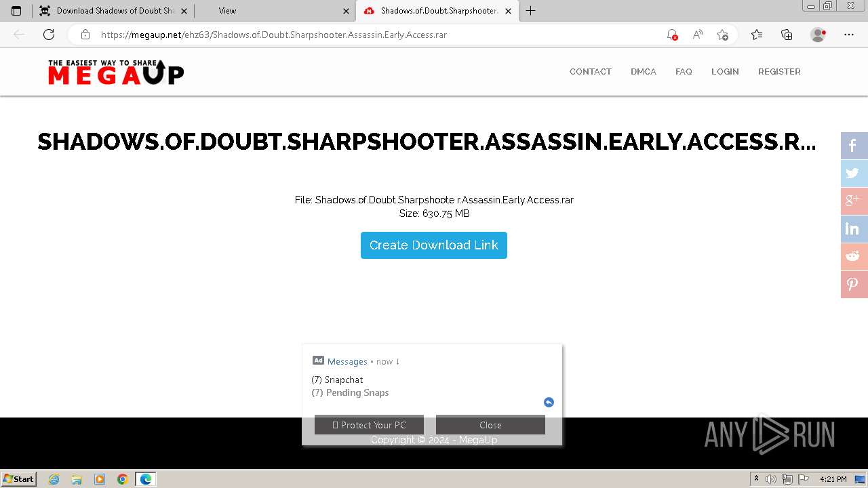The width and height of the screenshot is (868, 488).
Task: Close the Shadows.of.Doubt.Sharpshooter tab
Action: click(508, 11)
